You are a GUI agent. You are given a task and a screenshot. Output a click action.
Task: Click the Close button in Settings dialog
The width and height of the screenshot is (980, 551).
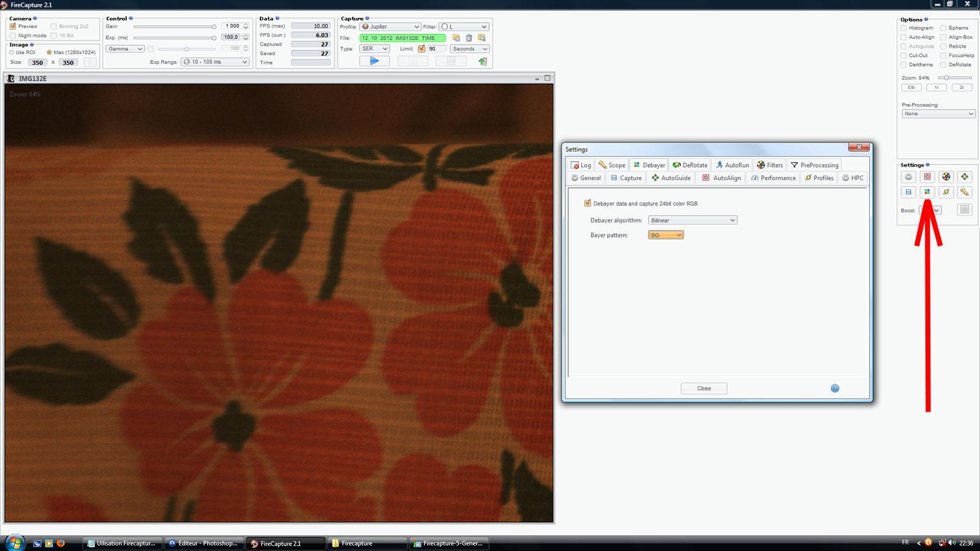pyautogui.click(x=704, y=388)
